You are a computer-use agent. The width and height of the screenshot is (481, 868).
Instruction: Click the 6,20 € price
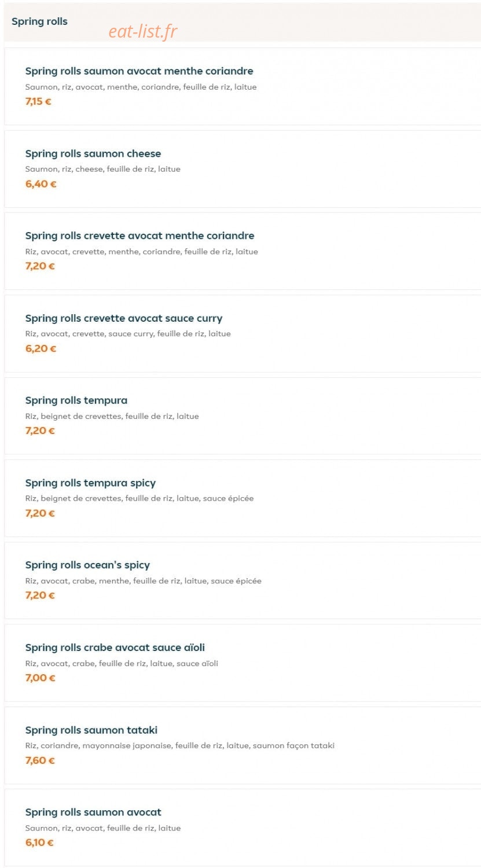point(41,348)
